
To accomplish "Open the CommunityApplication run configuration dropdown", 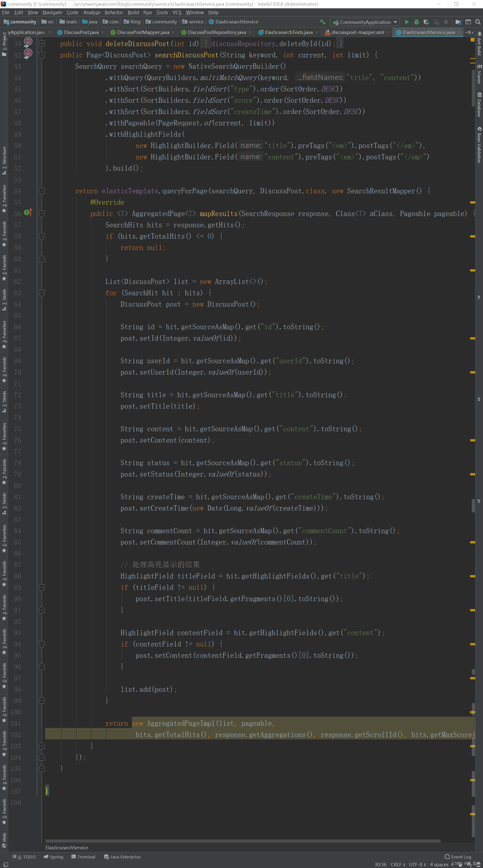I will click(365, 22).
